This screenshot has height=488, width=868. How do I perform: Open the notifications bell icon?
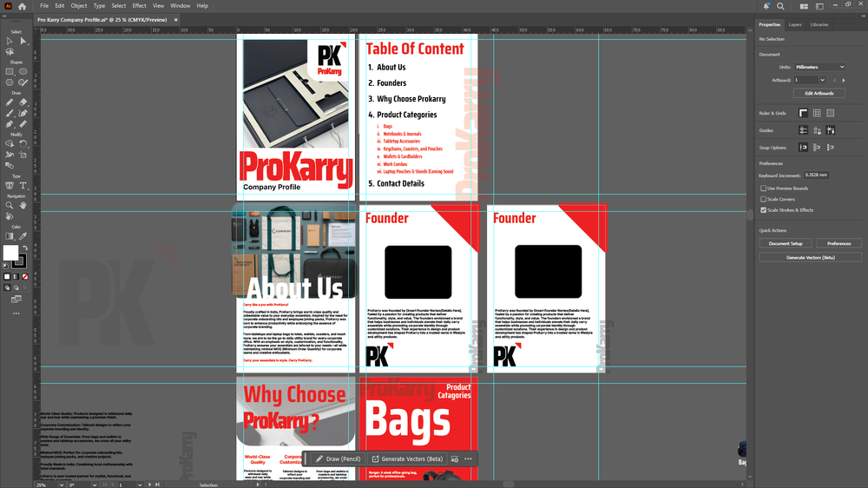766,6
